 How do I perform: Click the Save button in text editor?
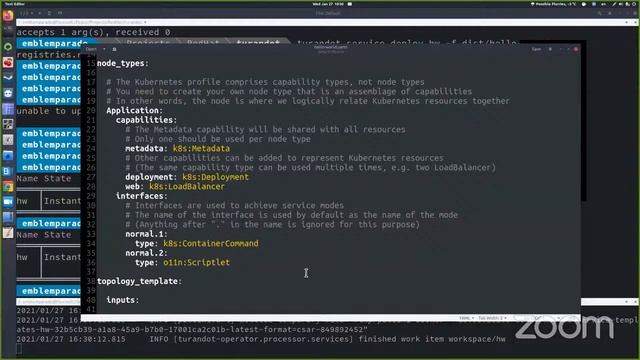pyautogui.click(x=536, y=49)
